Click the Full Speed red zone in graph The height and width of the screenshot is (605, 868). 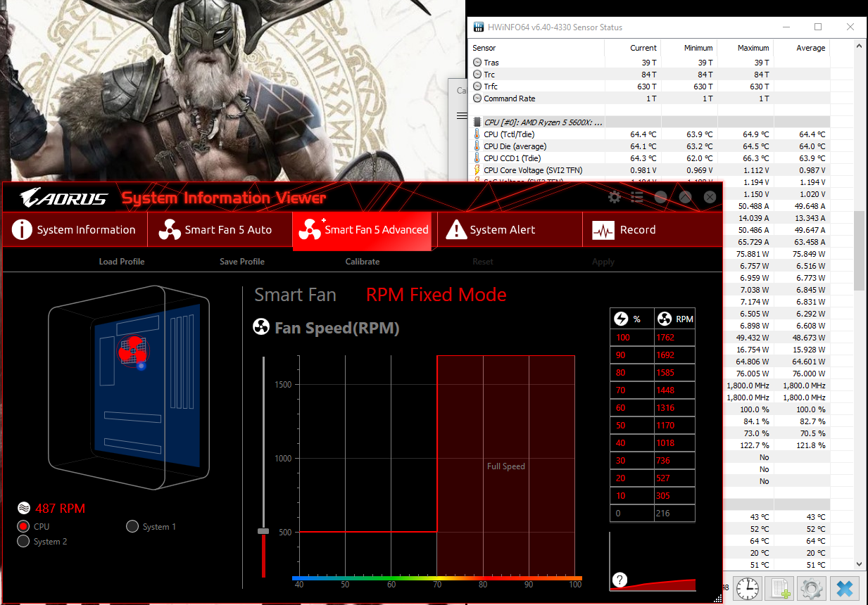click(x=506, y=466)
